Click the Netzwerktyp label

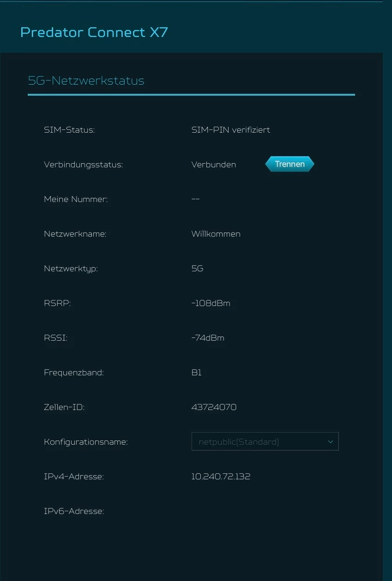coord(71,269)
